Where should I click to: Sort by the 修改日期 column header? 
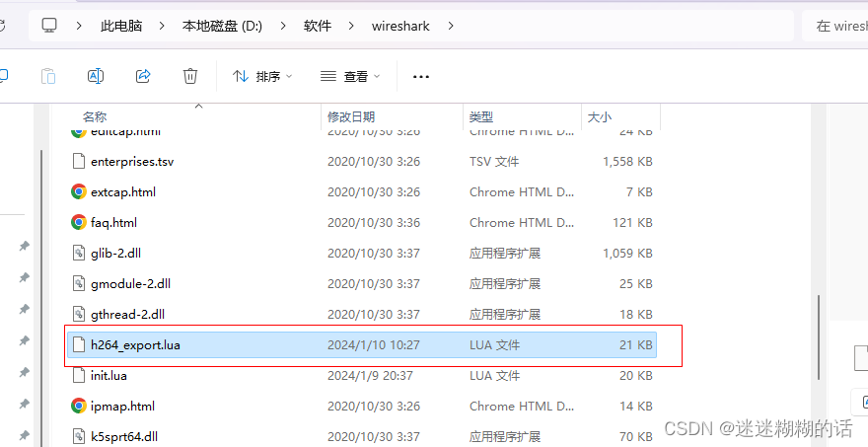(351, 116)
